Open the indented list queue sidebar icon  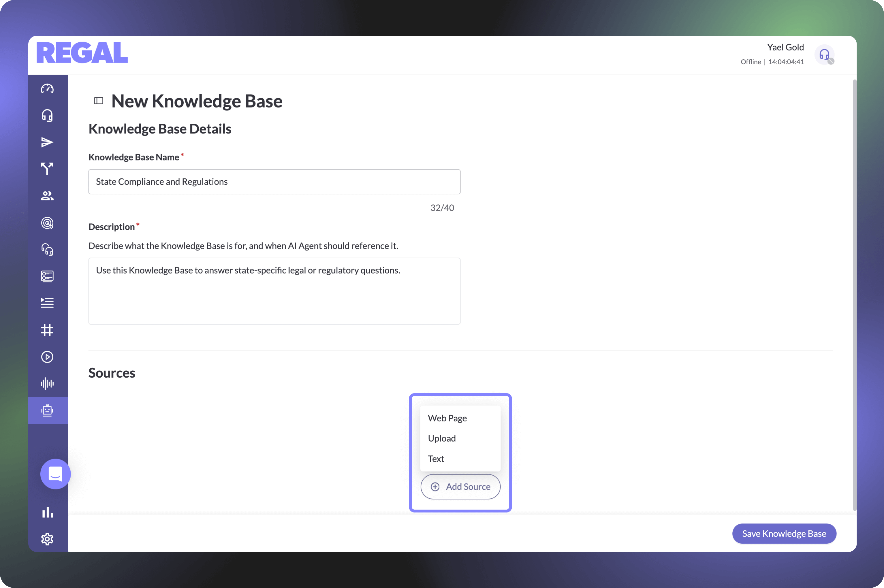point(47,303)
